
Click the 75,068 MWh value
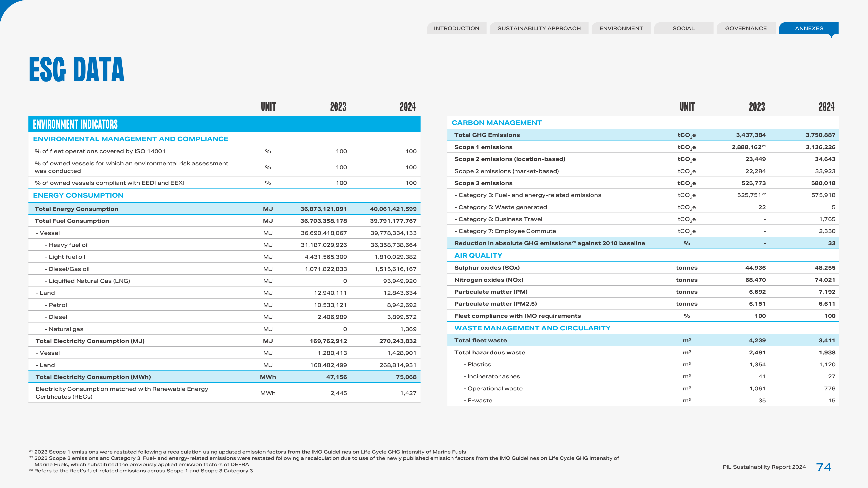pos(406,377)
